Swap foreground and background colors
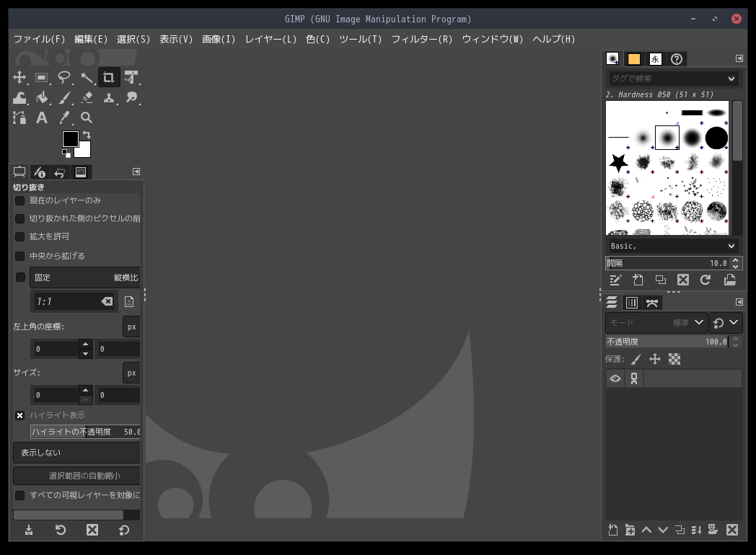Screen dimensions: 756x555 (x=87, y=135)
